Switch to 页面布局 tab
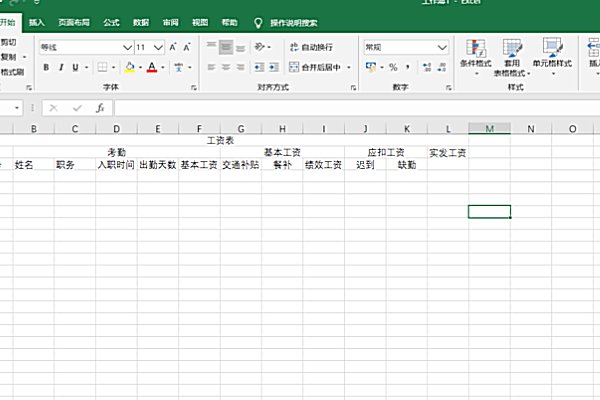This screenshot has width=600, height=400. pyautogui.click(x=74, y=23)
